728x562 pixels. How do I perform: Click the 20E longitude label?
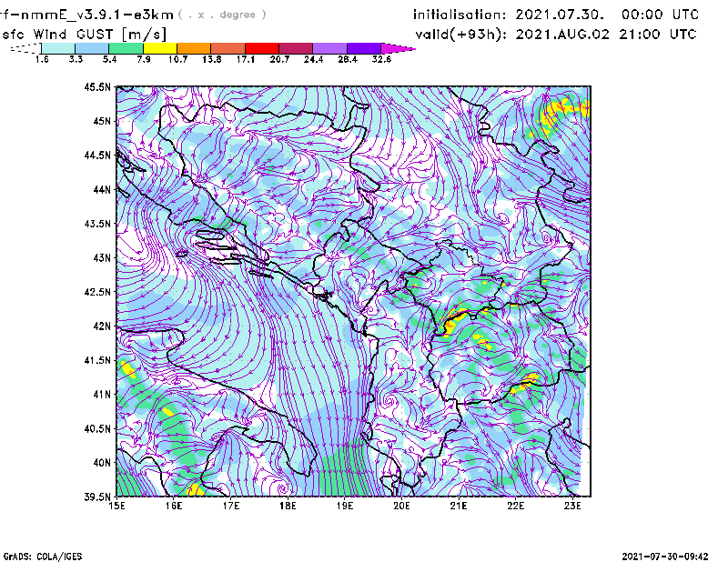pyautogui.click(x=401, y=506)
